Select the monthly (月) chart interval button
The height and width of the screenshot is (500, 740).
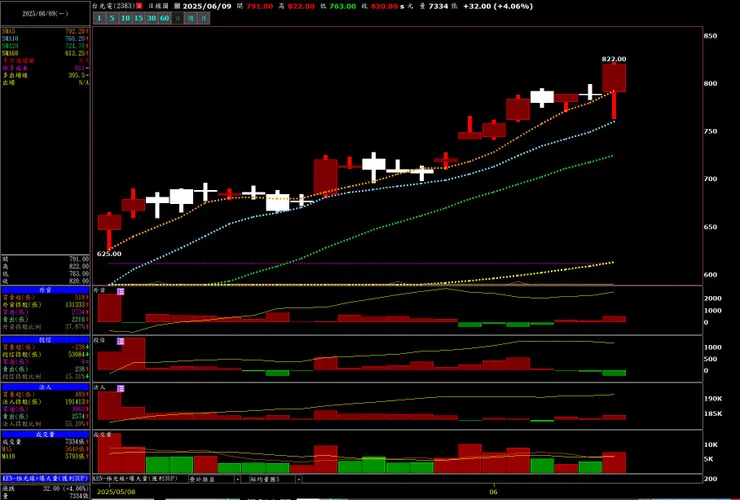click(x=203, y=18)
